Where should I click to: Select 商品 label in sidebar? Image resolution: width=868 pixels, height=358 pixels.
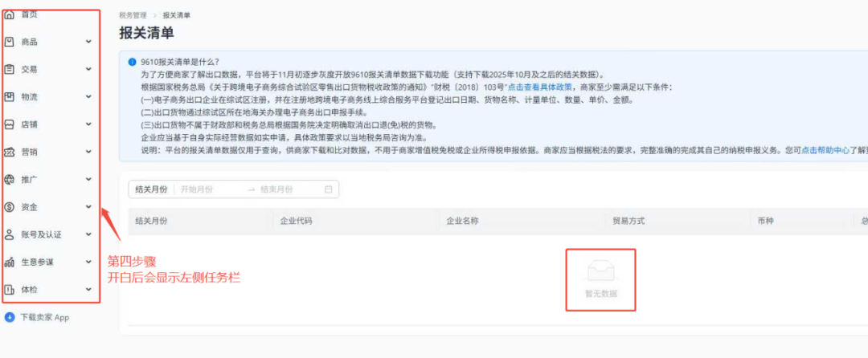click(x=30, y=42)
